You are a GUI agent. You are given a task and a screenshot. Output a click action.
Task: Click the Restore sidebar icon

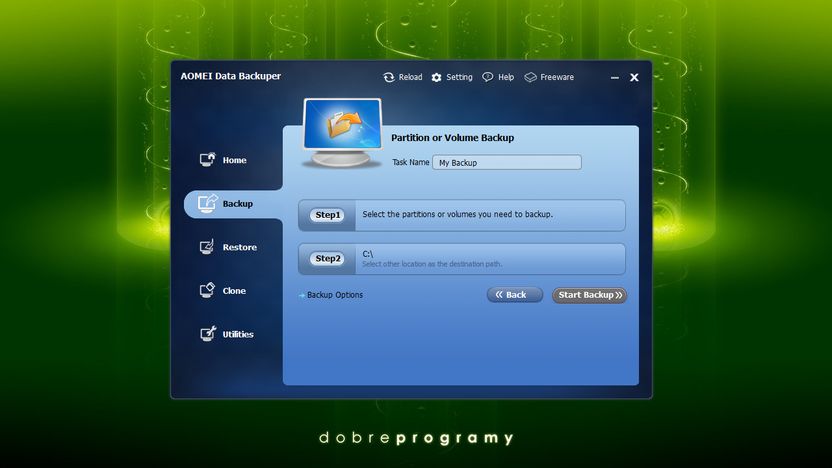pos(207,247)
